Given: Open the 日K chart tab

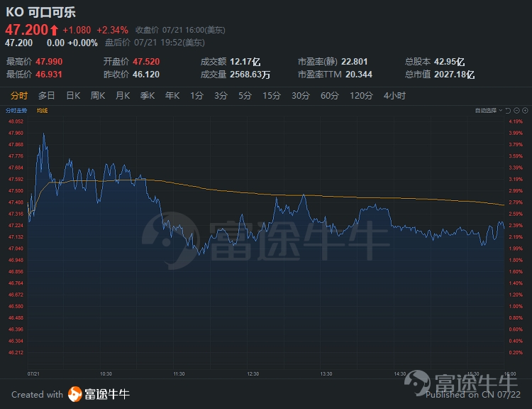Looking at the screenshot, I should [73, 96].
